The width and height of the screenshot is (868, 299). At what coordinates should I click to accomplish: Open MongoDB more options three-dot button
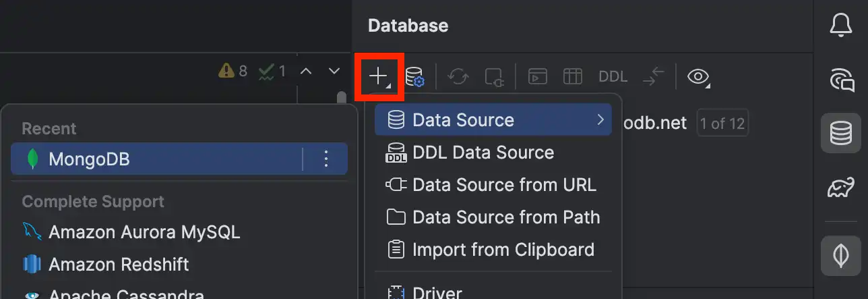(x=326, y=159)
